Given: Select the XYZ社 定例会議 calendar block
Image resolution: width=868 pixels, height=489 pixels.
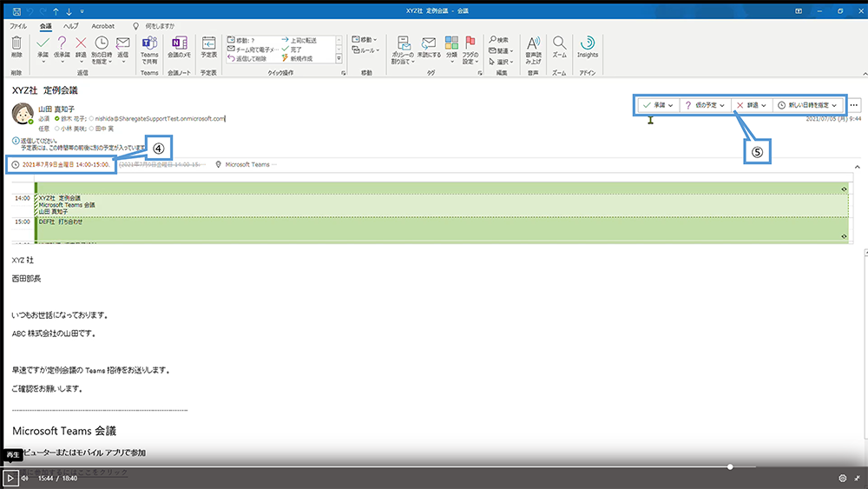Looking at the screenshot, I should click(441, 205).
